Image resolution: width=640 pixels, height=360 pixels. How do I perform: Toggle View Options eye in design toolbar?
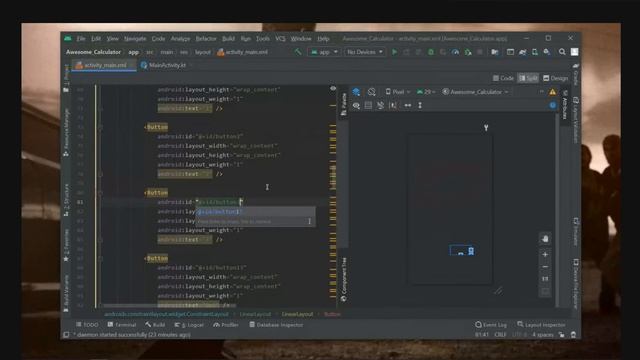click(356, 106)
